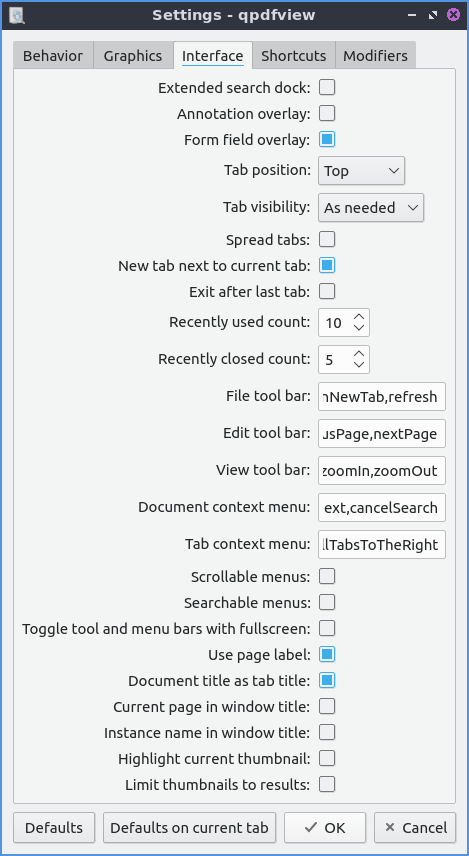
Task: Click the Defaults on current tab button
Action: click(189, 828)
